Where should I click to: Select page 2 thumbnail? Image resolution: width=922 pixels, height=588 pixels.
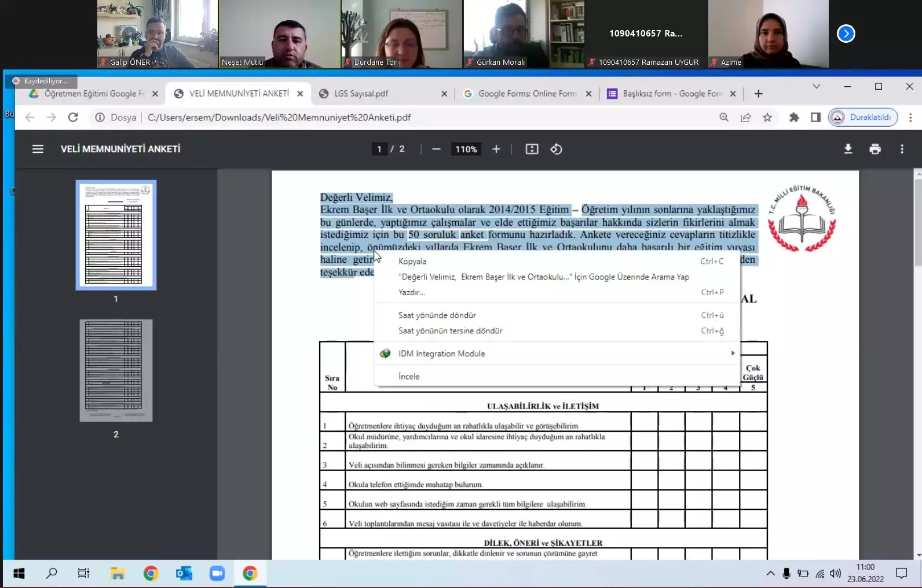tap(116, 370)
